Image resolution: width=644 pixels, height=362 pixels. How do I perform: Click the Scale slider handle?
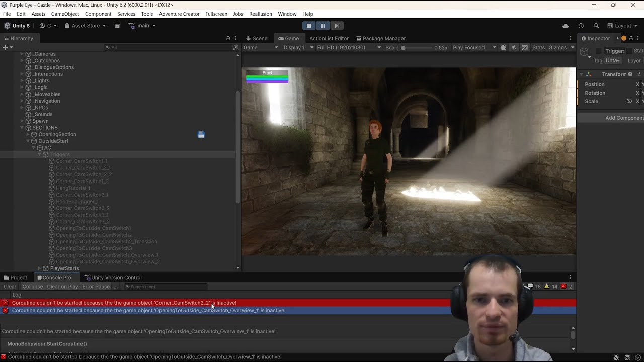point(403,48)
